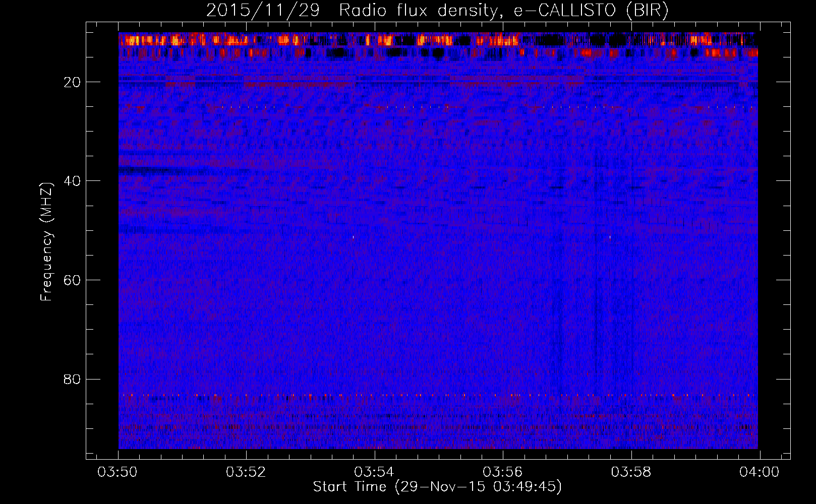The width and height of the screenshot is (816, 504).
Task: Click the 03:52 time tick label
Action: point(246,472)
